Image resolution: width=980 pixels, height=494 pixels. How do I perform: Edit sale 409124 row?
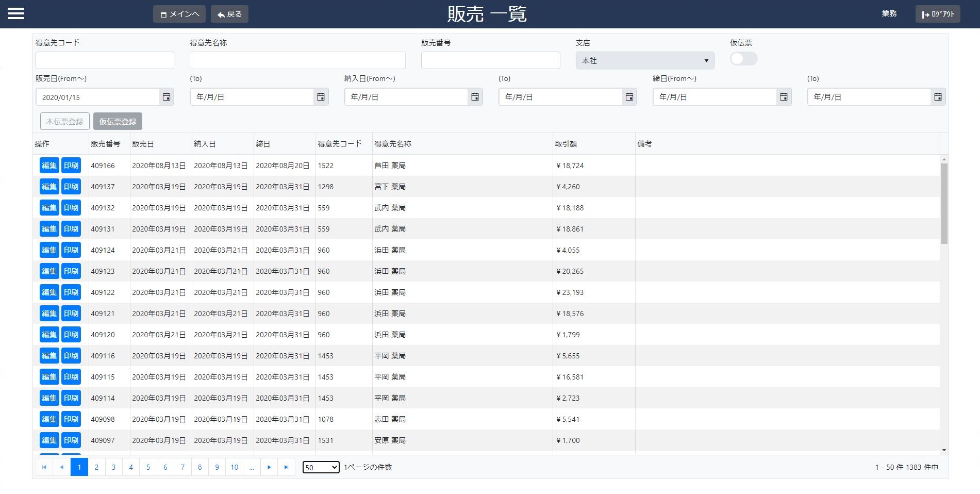point(49,250)
